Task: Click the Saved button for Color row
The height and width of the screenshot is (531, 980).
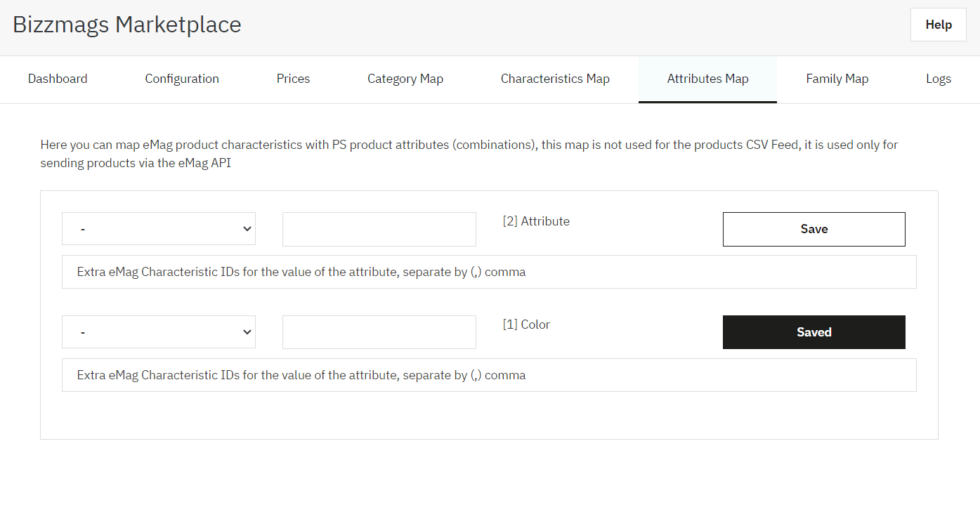Action: (814, 332)
